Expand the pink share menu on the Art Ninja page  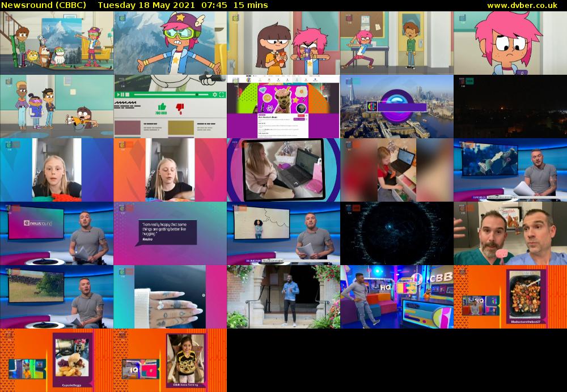[x=301, y=116]
